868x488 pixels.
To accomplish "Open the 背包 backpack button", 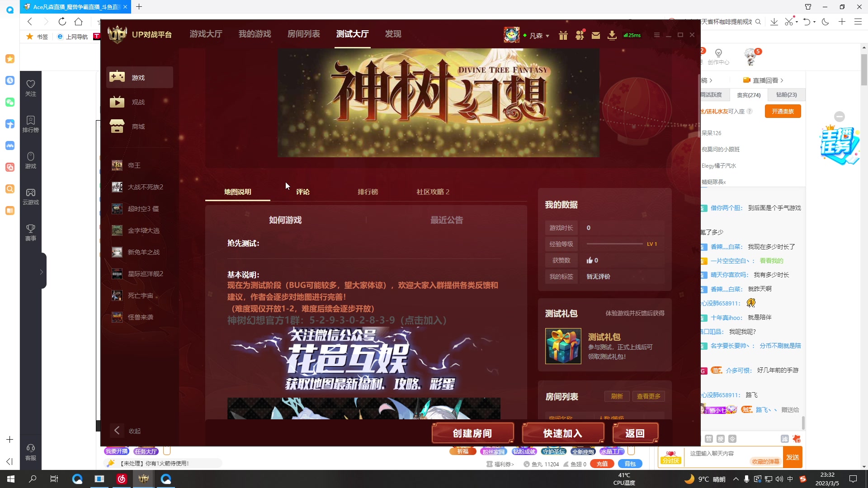I will click(x=630, y=464).
